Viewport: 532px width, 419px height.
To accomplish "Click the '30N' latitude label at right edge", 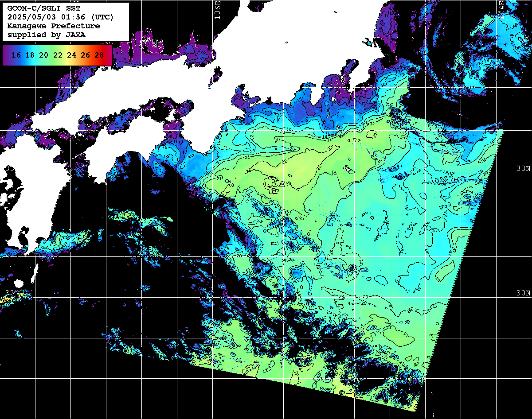I will tap(523, 293).
